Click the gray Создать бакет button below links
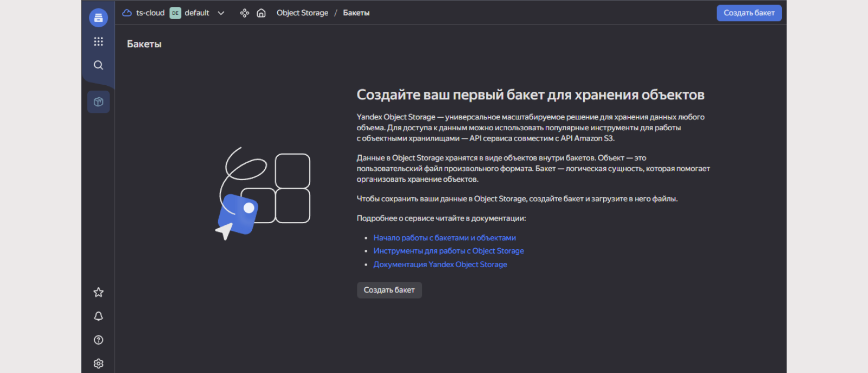The height and width of the screenshot is (373, 868). (x=389, y=290)
